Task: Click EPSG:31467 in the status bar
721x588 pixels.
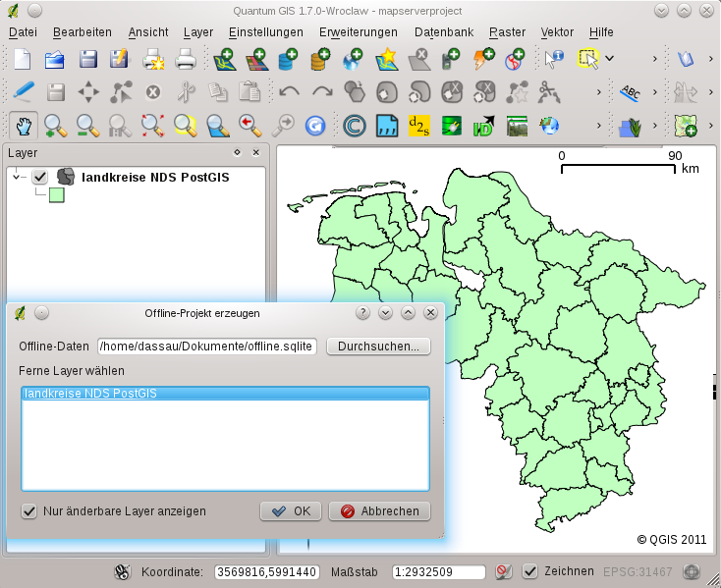Action: coord(638,572)
